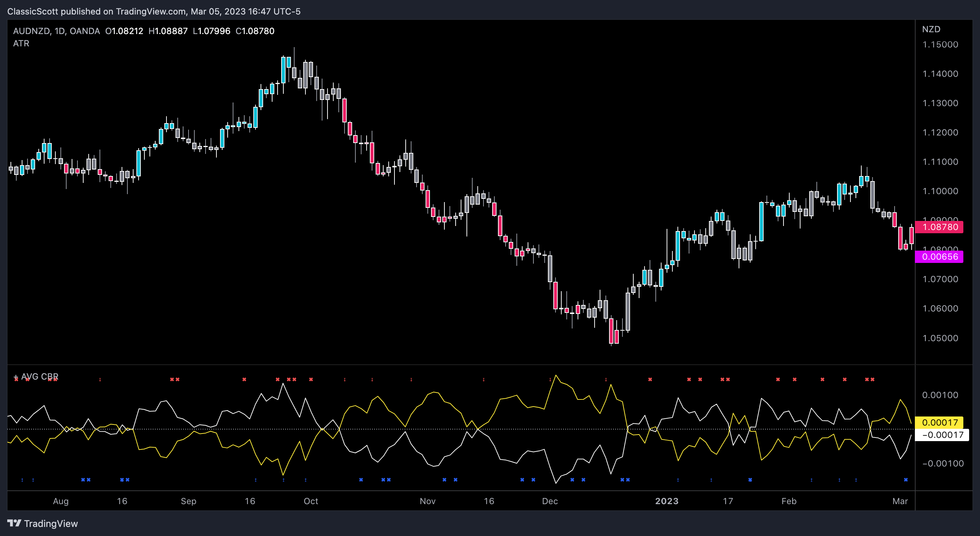Click the Oct label on time axis
Screen dimensions: 980x536
311,501
